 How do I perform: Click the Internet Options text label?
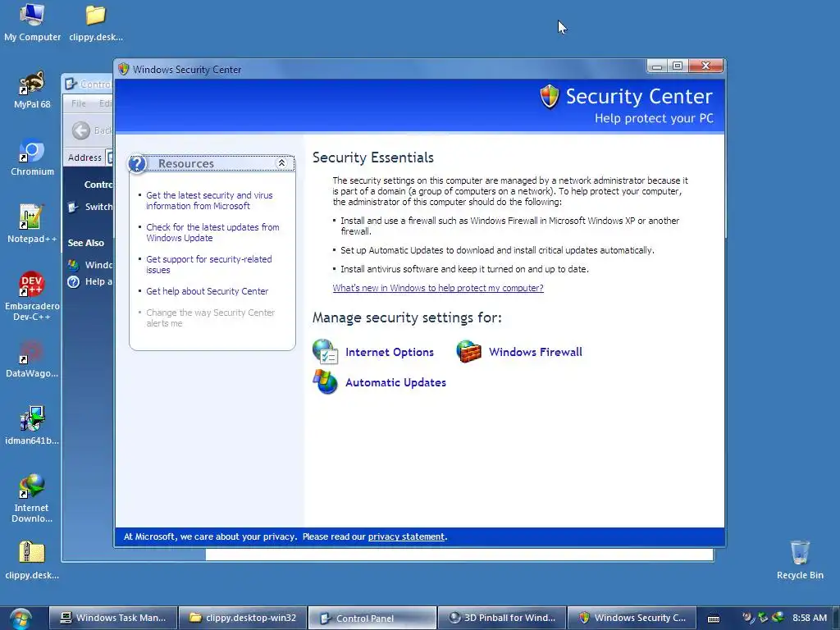[x=390, y=352]
